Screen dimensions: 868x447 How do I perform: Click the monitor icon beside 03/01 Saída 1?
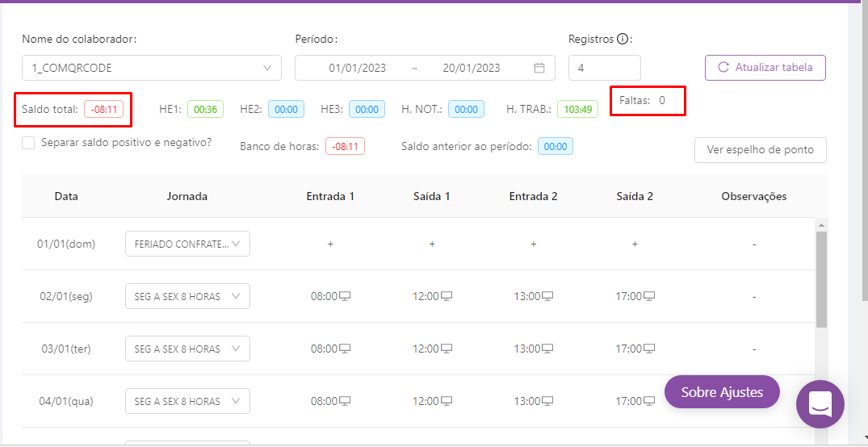tap(447, 349)
